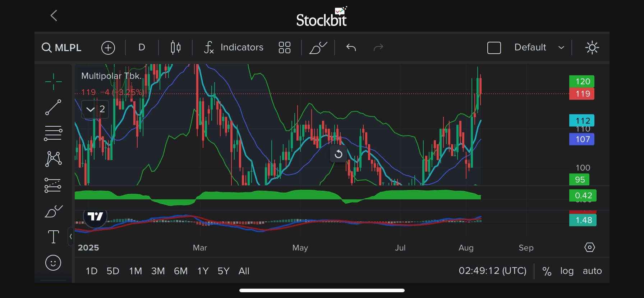
Task: Click the Stockbit logo
Action: pos(322,17)
